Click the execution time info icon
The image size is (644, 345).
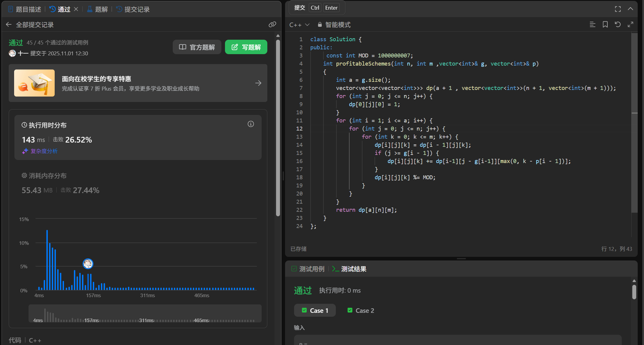click(x=251, y=124)
